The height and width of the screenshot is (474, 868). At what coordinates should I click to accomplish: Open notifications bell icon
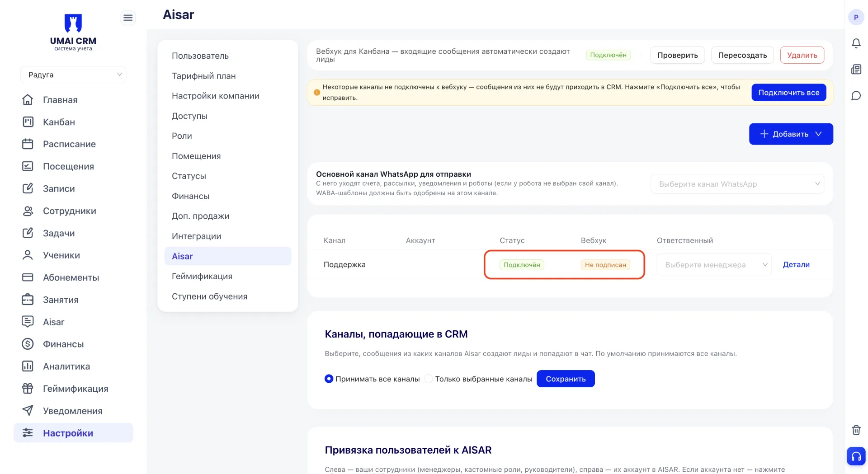pos(856,43)
